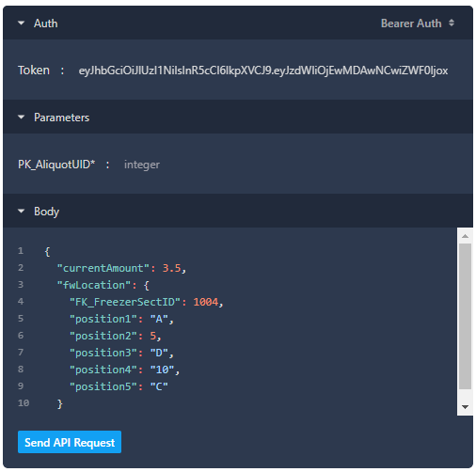This screenshot has width=476, height=472.
Task: Click the Body section heading
Action: 46,212
